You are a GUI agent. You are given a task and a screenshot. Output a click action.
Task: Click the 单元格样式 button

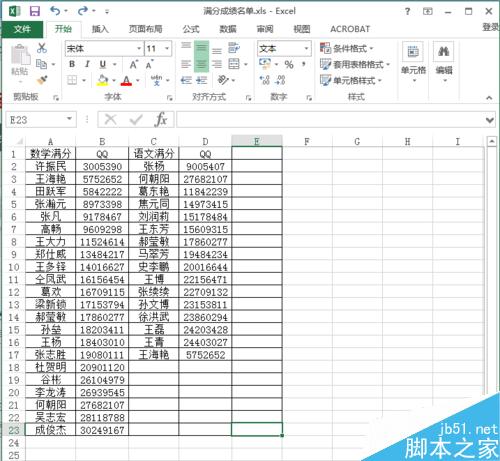(351, 80)
